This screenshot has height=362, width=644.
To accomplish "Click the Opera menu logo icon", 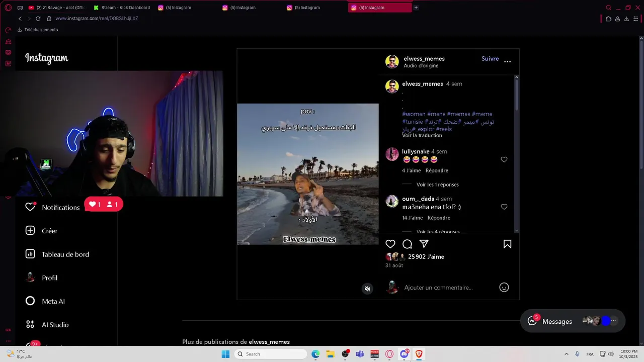I will [x=8, y=8].
